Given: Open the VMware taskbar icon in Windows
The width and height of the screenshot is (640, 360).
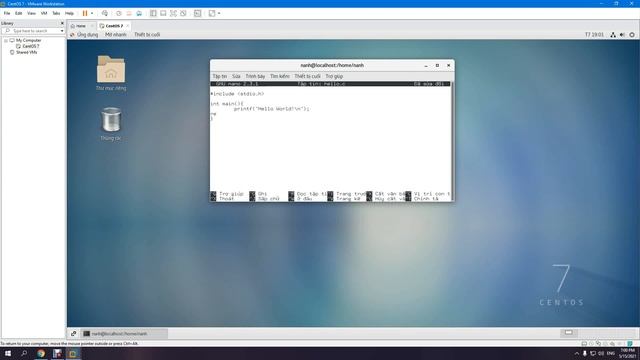Looking at the screenshot, I should tap(73, 353).
